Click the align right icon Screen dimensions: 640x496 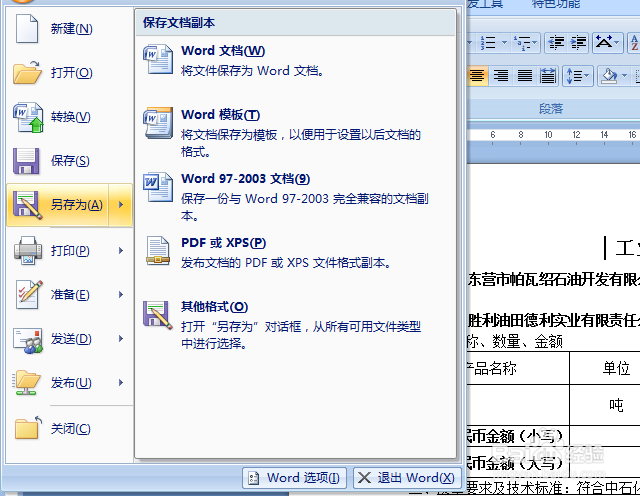[x=501, y=76]
